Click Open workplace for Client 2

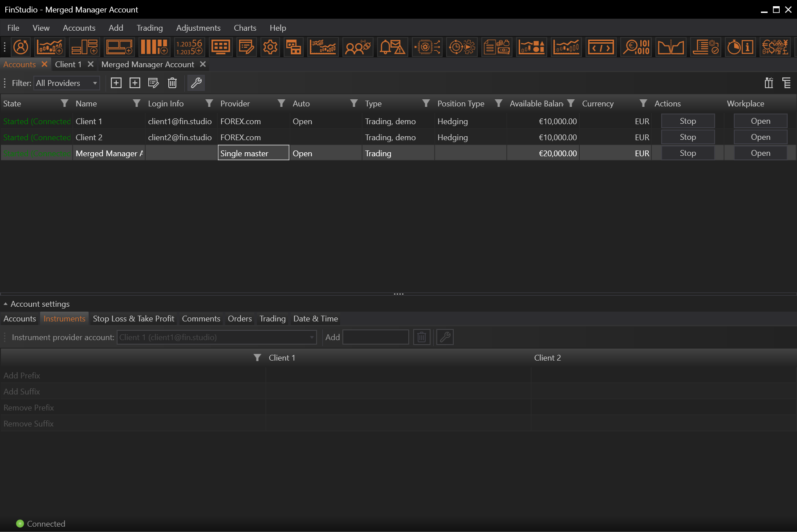tap(760, 137)
